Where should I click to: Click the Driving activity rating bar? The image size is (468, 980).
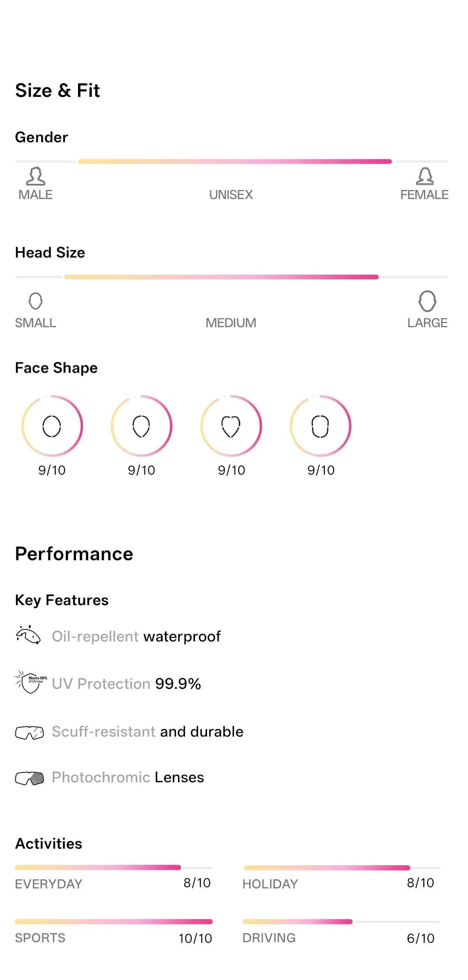pos(341,921)
